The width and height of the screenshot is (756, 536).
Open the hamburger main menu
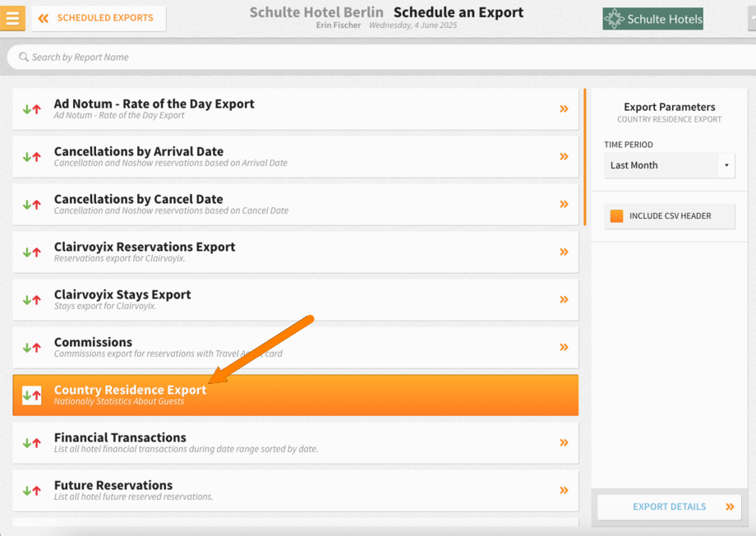[x=12, y=18]
